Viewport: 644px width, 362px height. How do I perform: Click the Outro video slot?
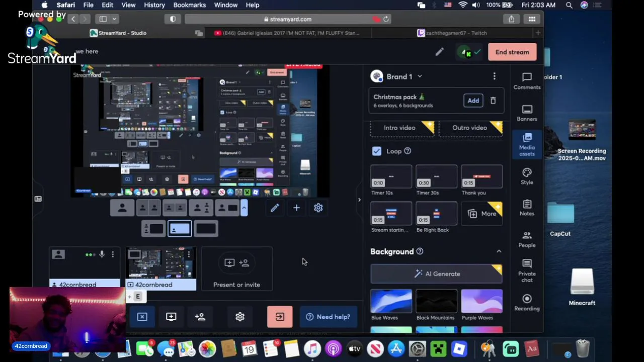click(x=471, y=128)
